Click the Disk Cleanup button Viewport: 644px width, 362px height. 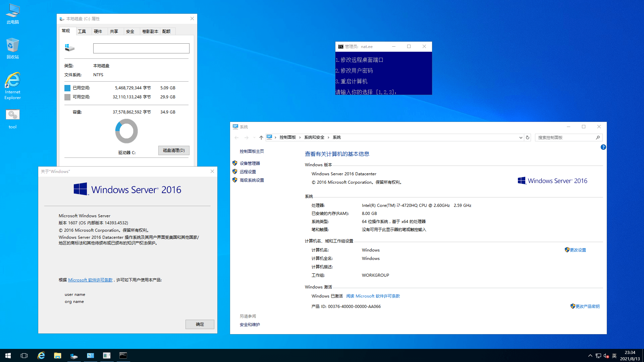[x=174, y=150]
